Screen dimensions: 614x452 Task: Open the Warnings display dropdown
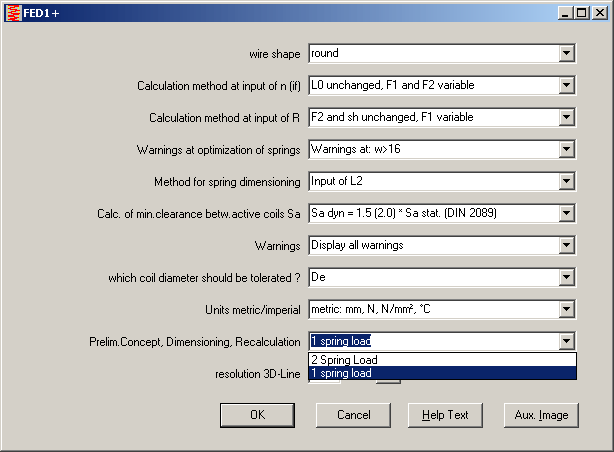click(566, 246)
